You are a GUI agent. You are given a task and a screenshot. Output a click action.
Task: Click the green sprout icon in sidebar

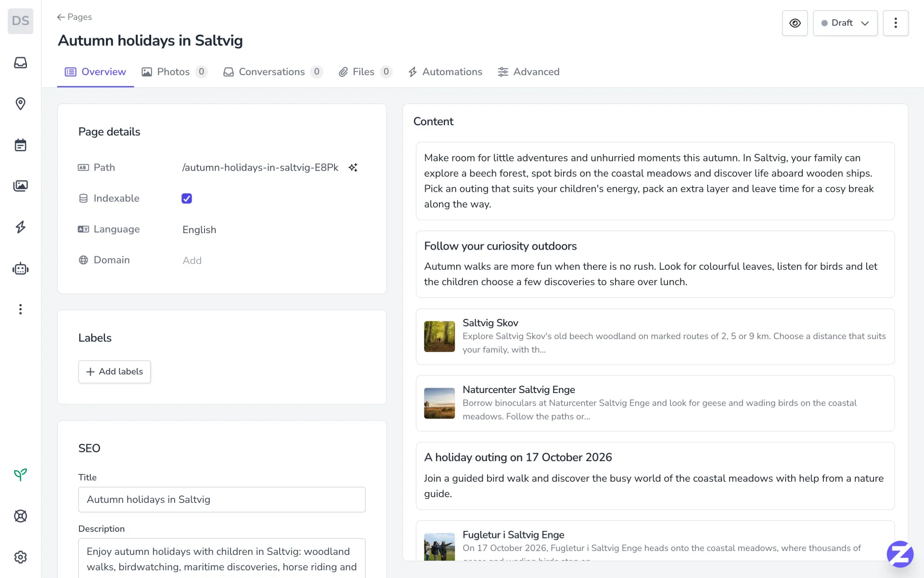click(x=20, y=475)
